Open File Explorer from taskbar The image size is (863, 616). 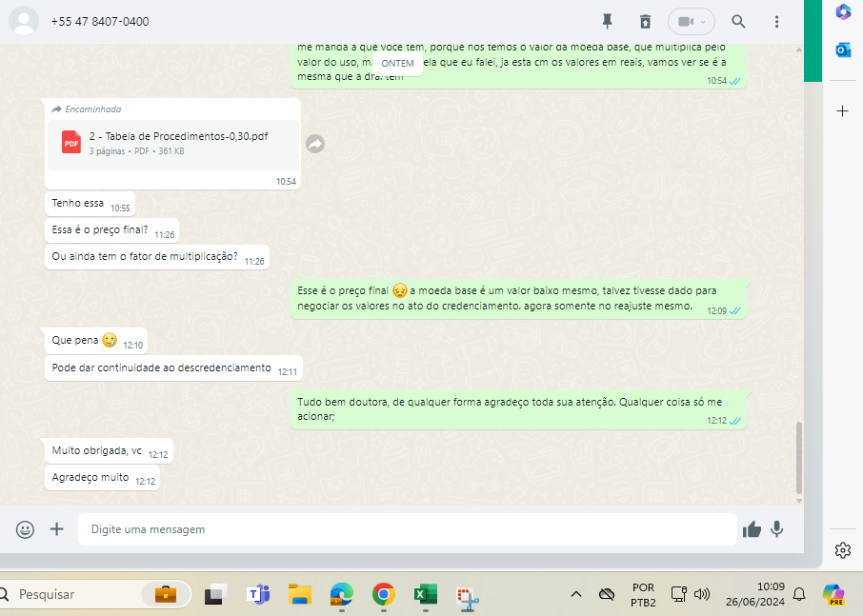[300, 594]
